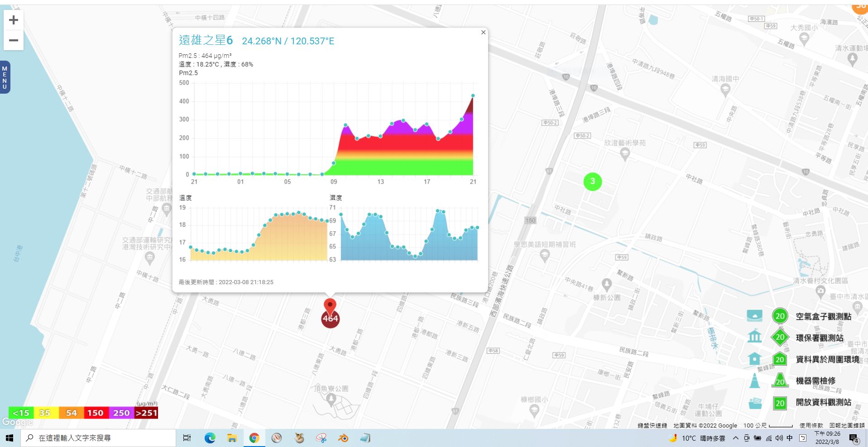Switch to Chrome on the taskbar
The width and height of the screenshot is (868, 447).
254,438
